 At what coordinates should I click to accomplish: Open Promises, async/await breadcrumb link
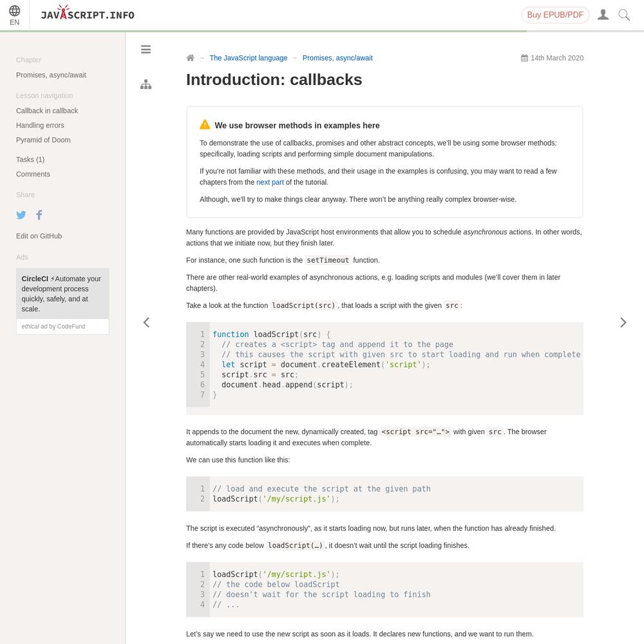coord(337,58)
